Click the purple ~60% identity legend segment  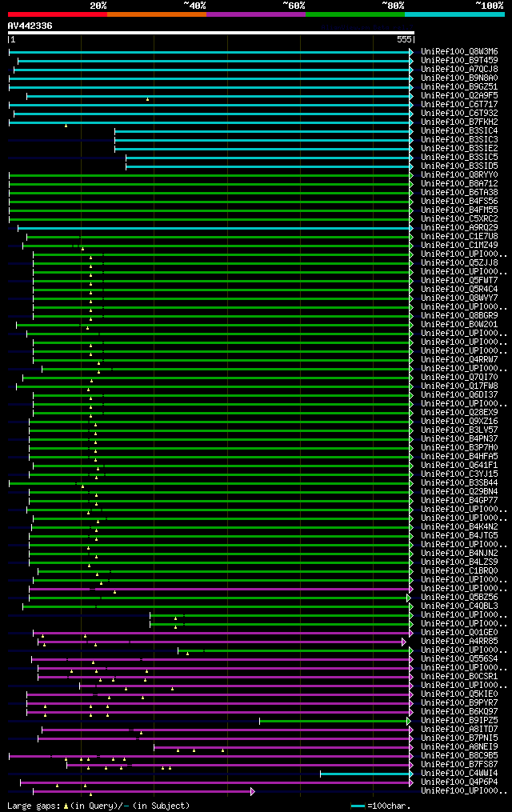[x=256, y=14]
